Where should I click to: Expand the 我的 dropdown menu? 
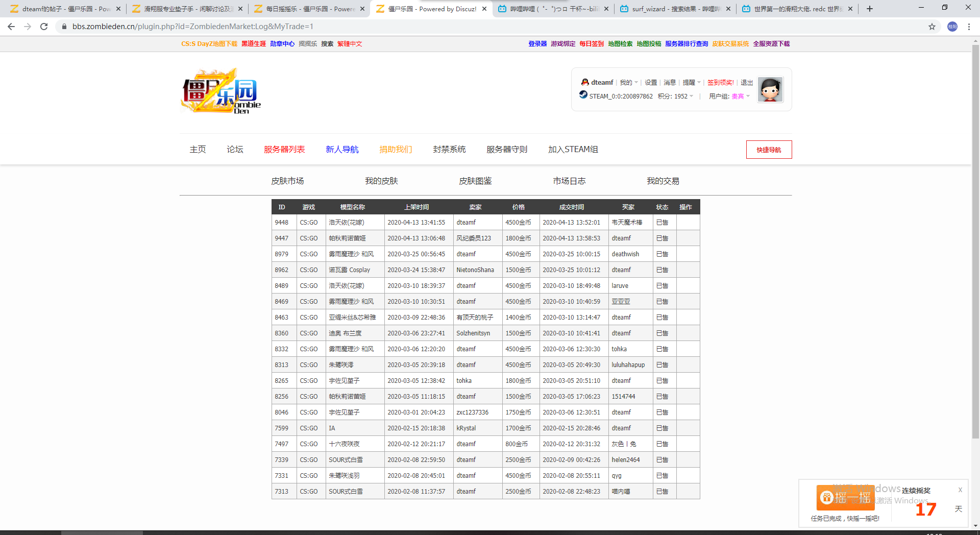tap(628, 83)
